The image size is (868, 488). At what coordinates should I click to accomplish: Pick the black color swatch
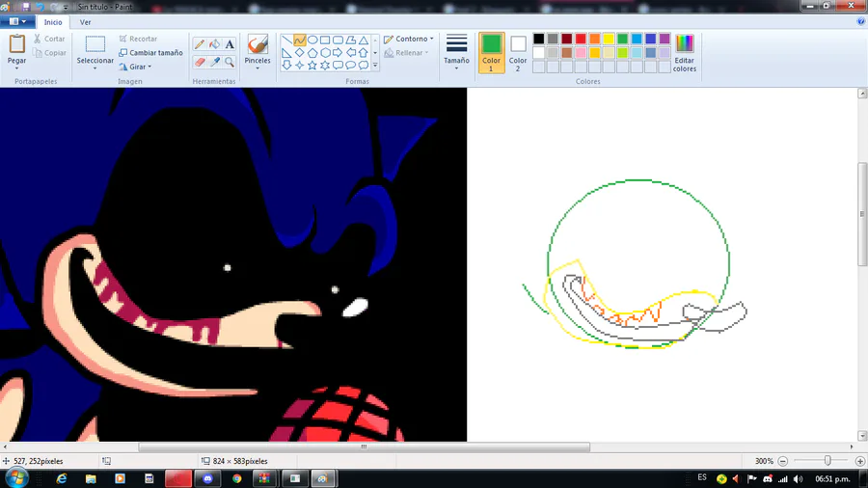pyautogui.click(x=538, y=39)
